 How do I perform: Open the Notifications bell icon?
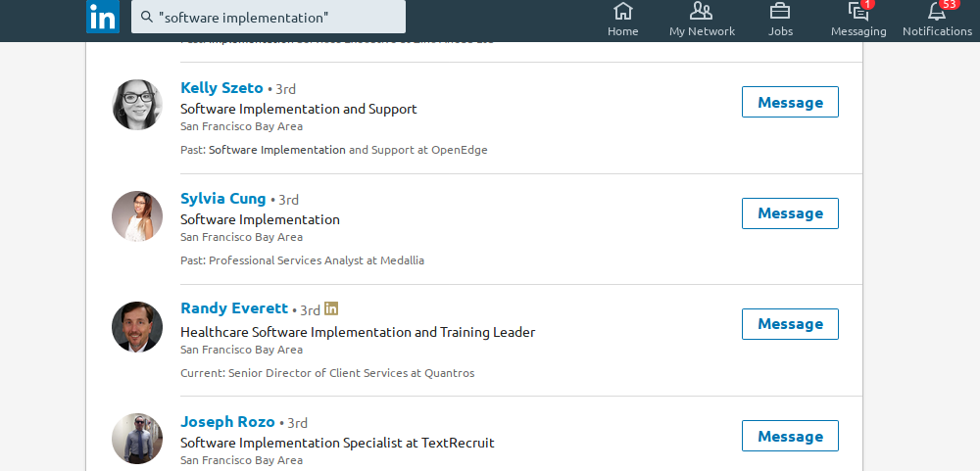936,11
